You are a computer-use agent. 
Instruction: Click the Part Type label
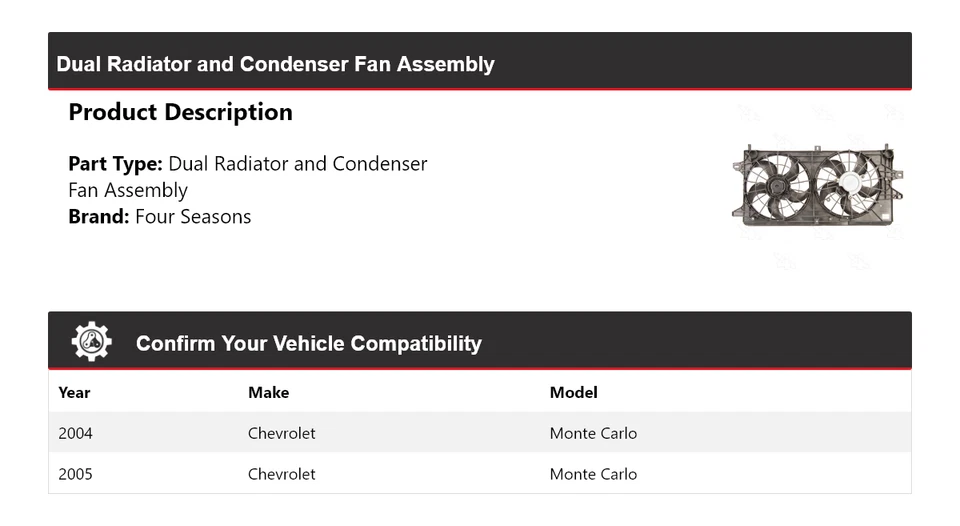(x=115, y=164)
